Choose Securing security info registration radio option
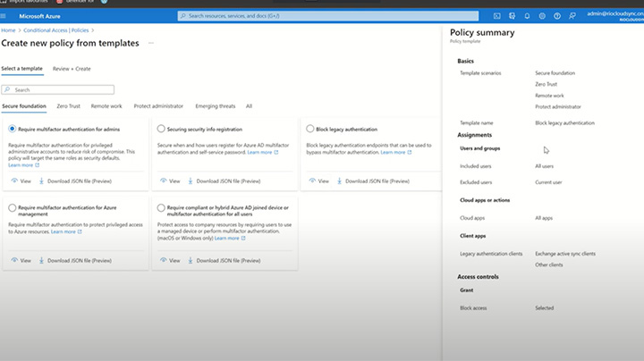This screenshot has height=361, width=644. pyautogui.click(x=161, y=129)
